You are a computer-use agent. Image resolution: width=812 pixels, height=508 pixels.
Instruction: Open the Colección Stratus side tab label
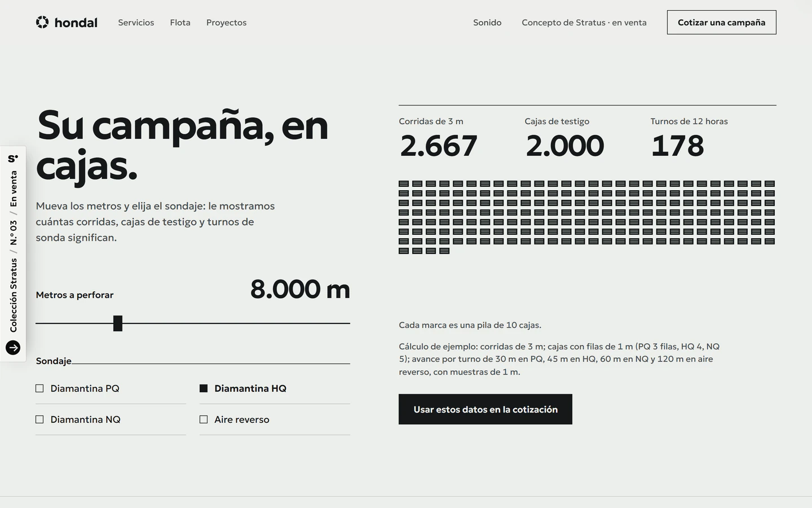coord(14,295)
